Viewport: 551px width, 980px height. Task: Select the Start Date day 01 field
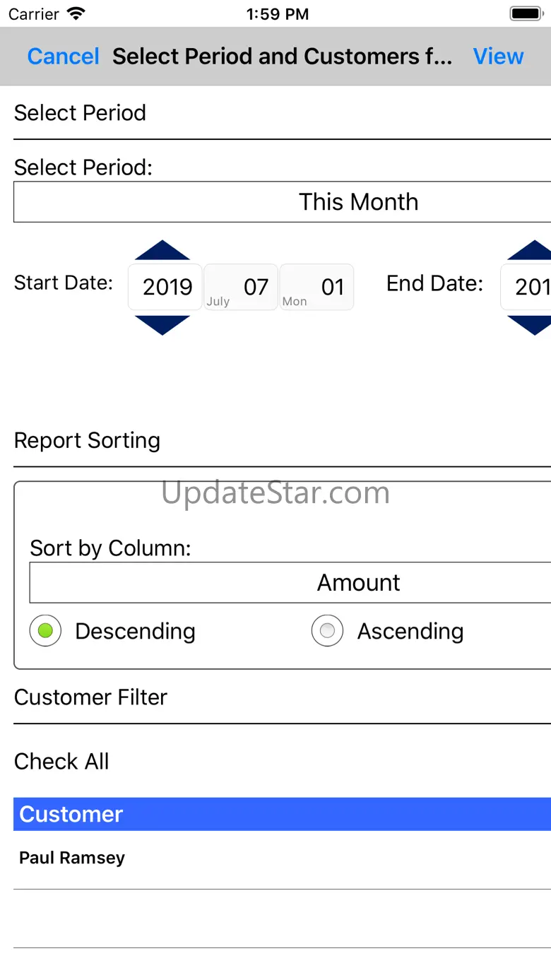coord(317,287)
